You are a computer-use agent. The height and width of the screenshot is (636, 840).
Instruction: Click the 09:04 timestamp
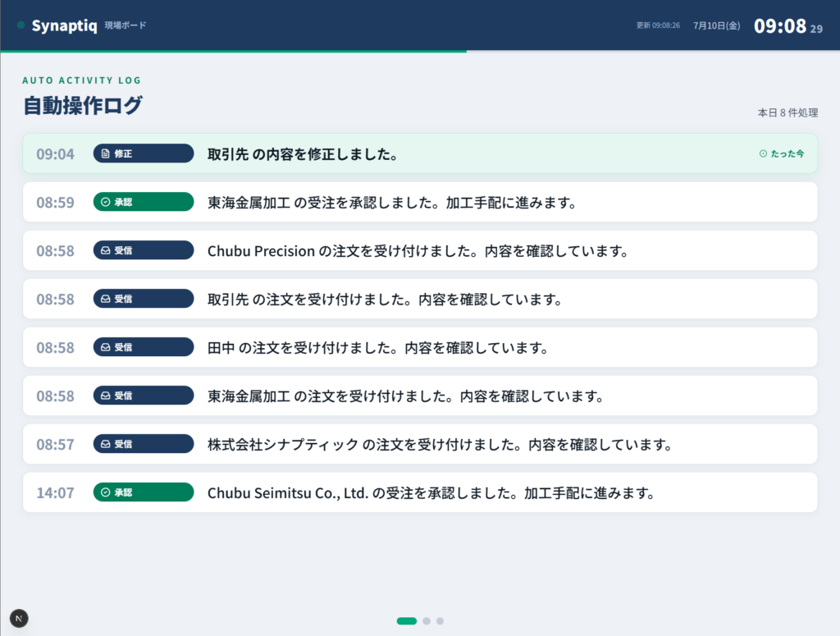[55, 154]
